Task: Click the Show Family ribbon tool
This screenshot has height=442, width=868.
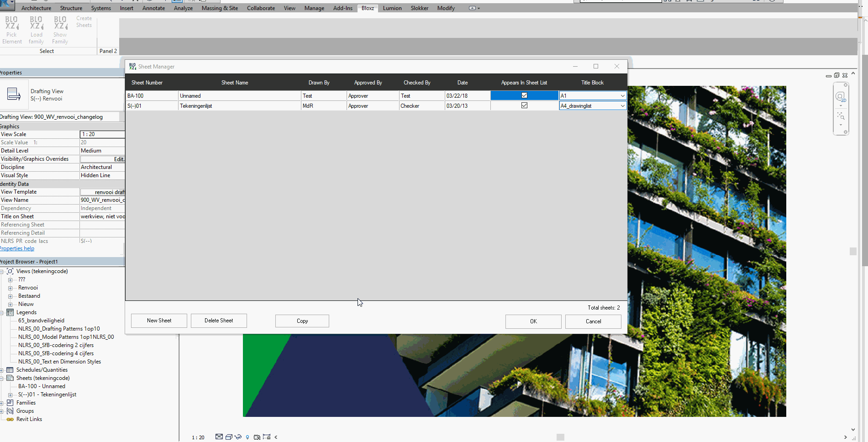Action: [x=60, y=30]
